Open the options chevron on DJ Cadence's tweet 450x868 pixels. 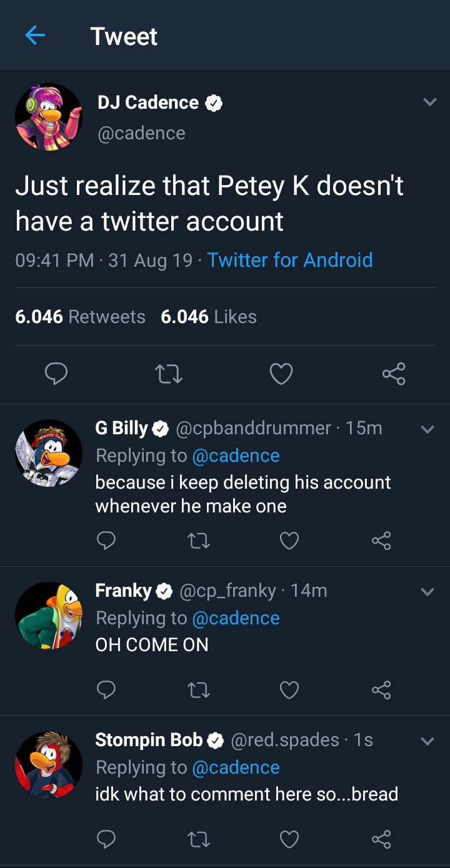coord(429,102)
